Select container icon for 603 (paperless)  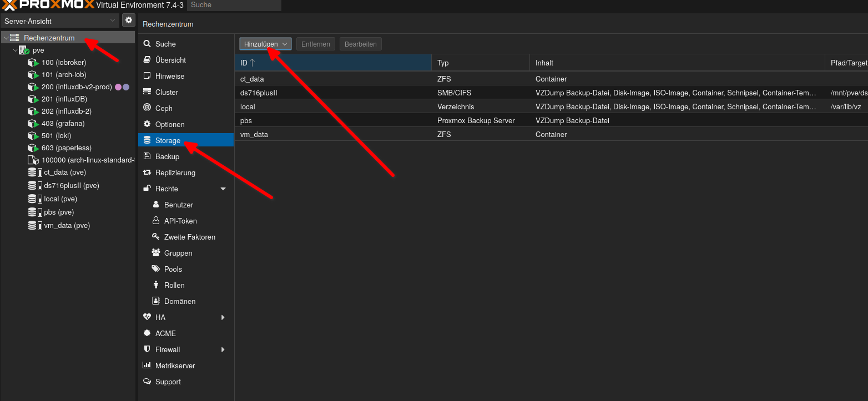(33, 148)
